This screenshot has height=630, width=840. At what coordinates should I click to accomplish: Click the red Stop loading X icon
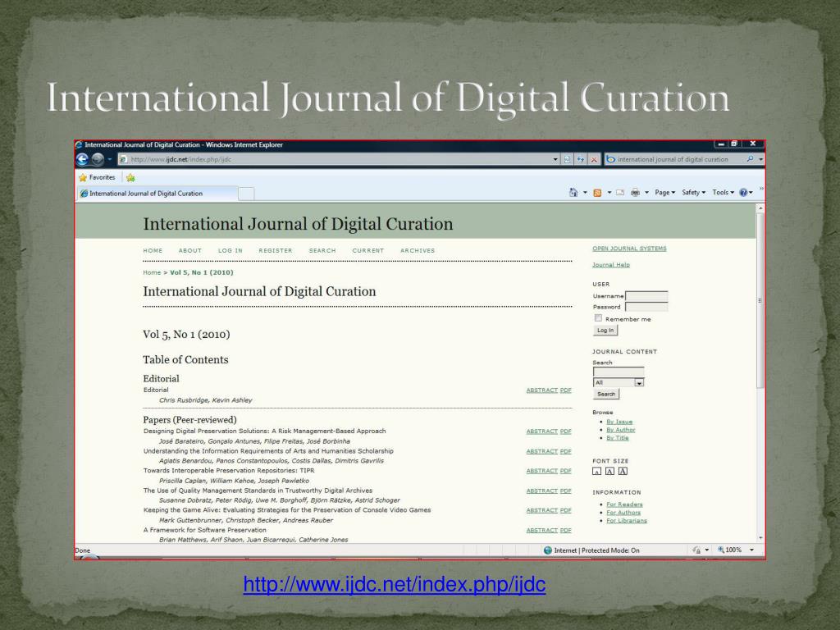594,159
